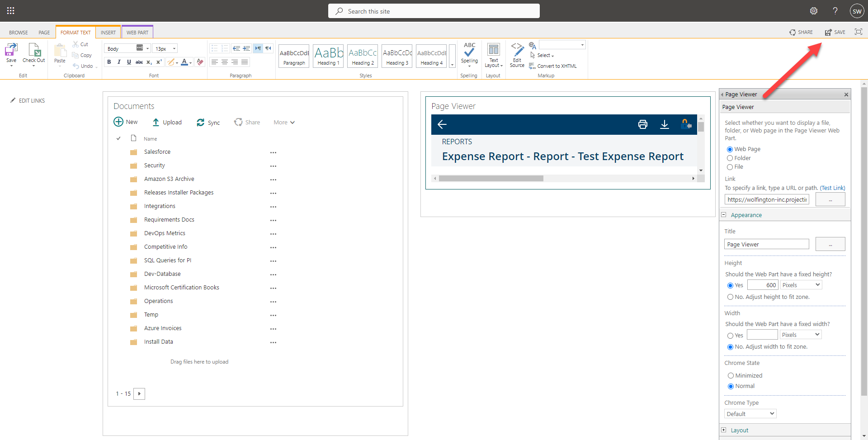
Task: Expand the Layout section
Action: coord(724,430)
